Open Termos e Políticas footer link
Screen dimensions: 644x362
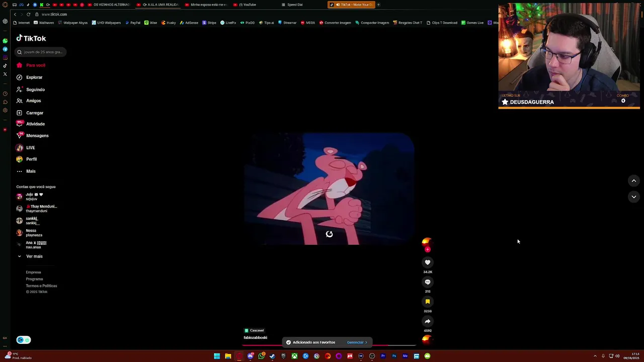coord(41,286)
